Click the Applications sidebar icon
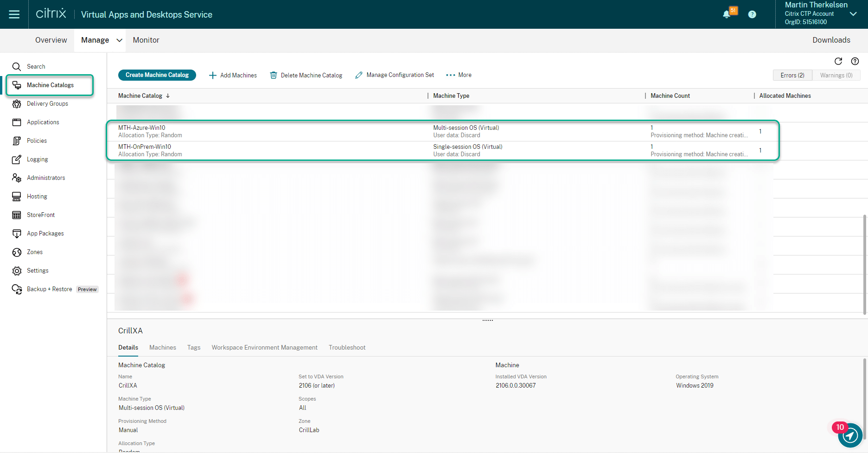 (x=17, y=122)
